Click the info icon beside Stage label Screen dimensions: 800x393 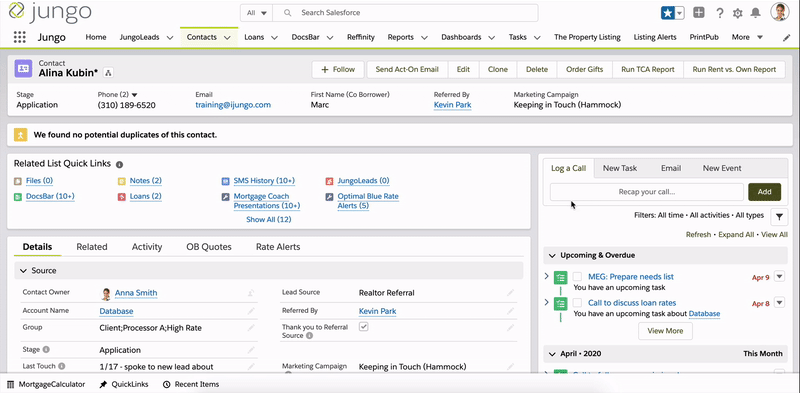[46, 350]
